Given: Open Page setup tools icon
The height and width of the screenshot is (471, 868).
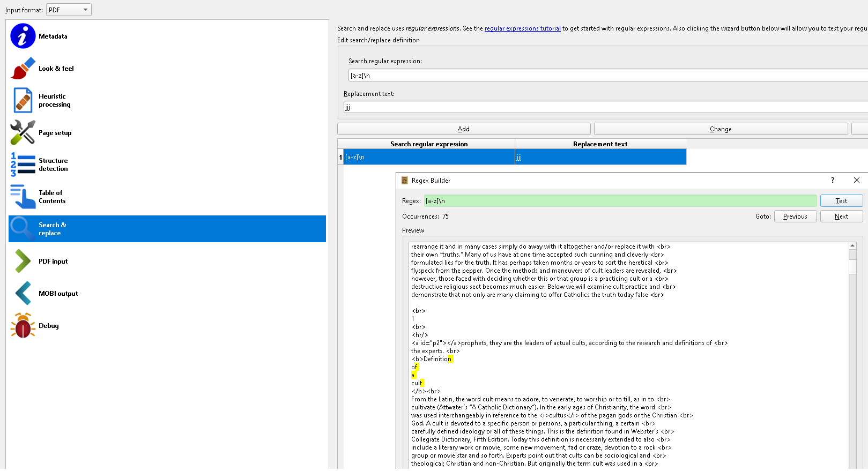Looking at the screenshot, I should tap(23, 132).
